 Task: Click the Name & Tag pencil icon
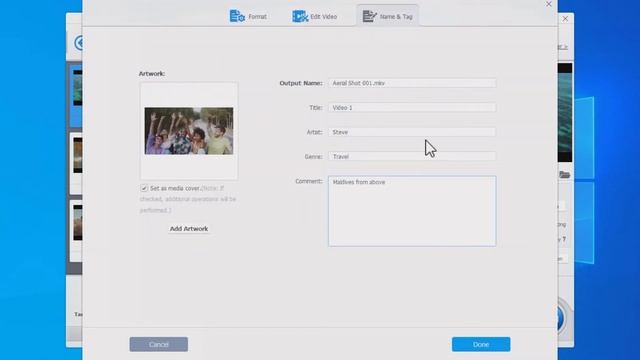coord(369,16)
